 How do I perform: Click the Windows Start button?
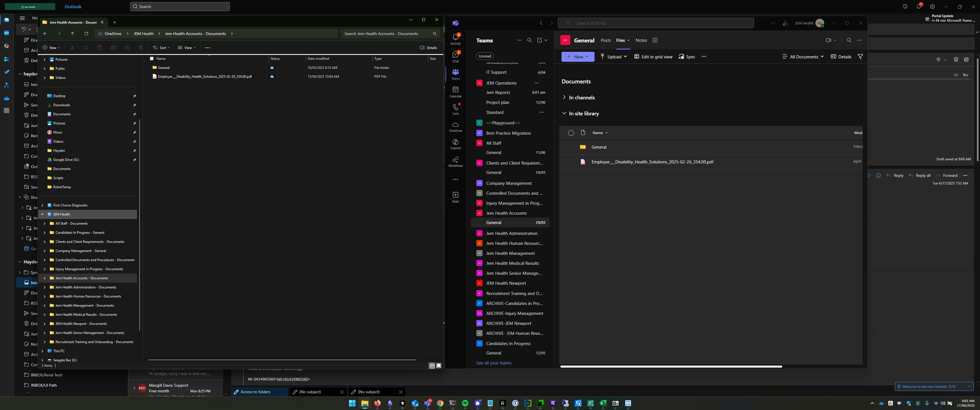click(x=352, y=403)
